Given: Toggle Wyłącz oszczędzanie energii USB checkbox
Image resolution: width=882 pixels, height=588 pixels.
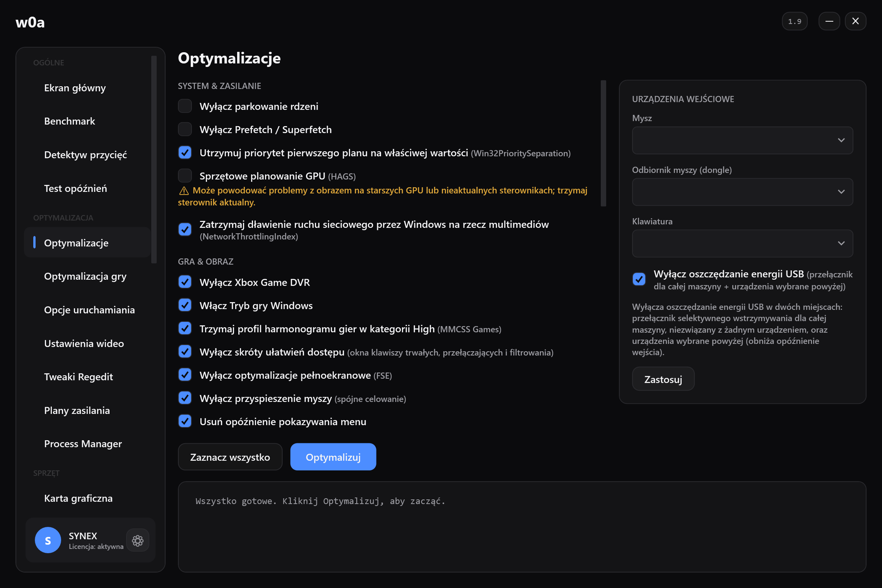Looking at the screenshot, I should [639, 279].
